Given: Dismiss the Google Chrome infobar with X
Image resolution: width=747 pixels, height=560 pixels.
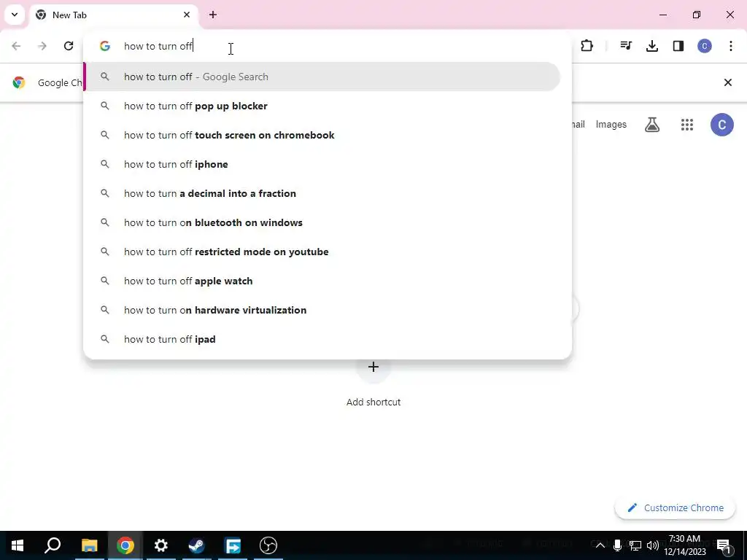Looking at the screenshot, I should point(728,82).
